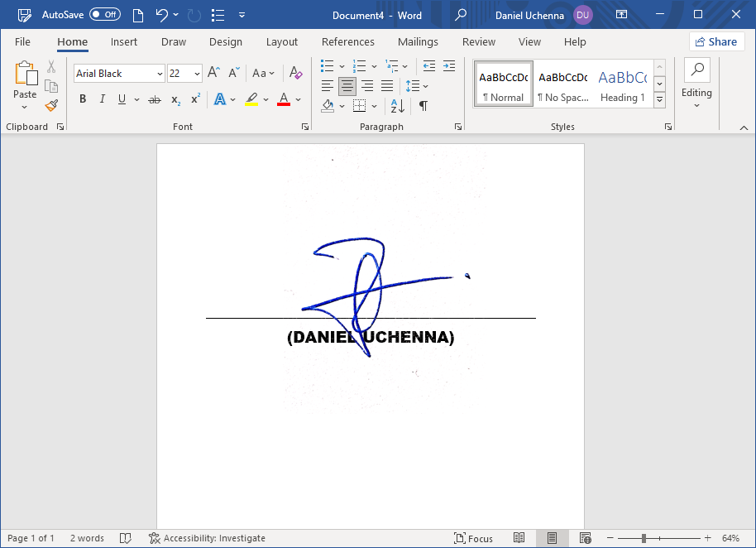
Task: Click the Share button
Action: [716, 41]
